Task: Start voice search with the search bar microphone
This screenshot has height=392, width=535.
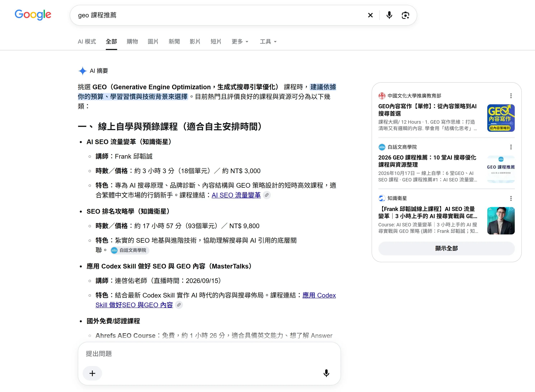Action: [x=389, y=15]
